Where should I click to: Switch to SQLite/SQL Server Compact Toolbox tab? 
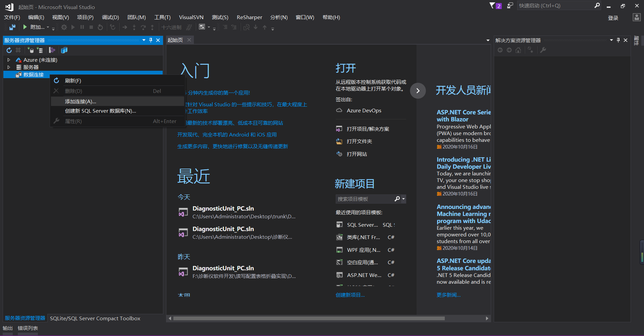coord(95,319)
